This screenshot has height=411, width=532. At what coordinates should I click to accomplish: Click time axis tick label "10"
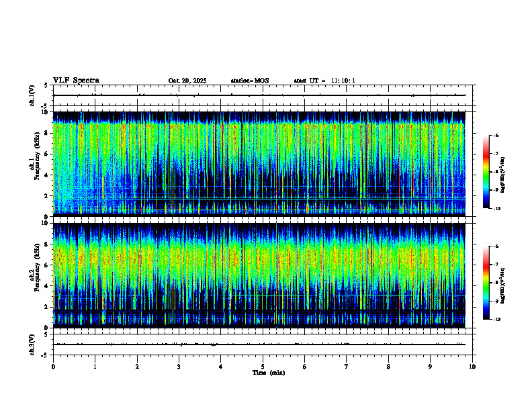click(472, 367)
